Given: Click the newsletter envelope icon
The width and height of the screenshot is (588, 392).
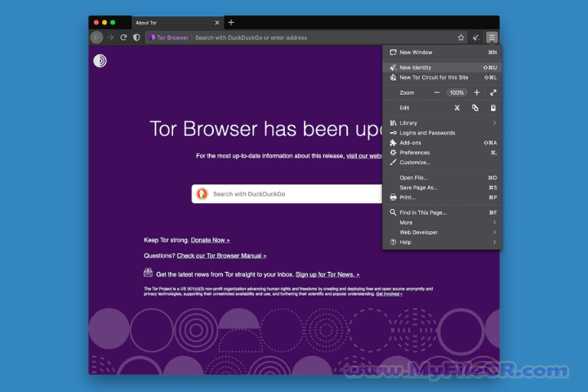Looking at the screenshot, I should point(148,273).
